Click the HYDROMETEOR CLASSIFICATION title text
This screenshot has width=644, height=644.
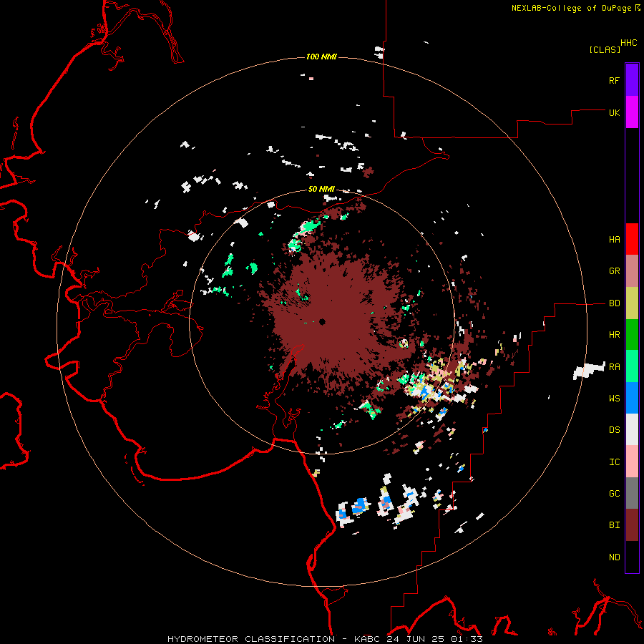[x=251, y=639]
